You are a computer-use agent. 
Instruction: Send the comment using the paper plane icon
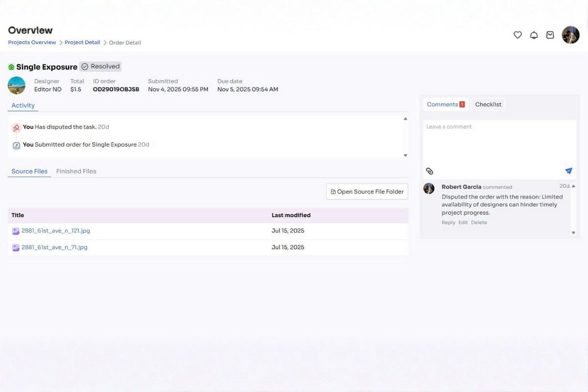568,171
